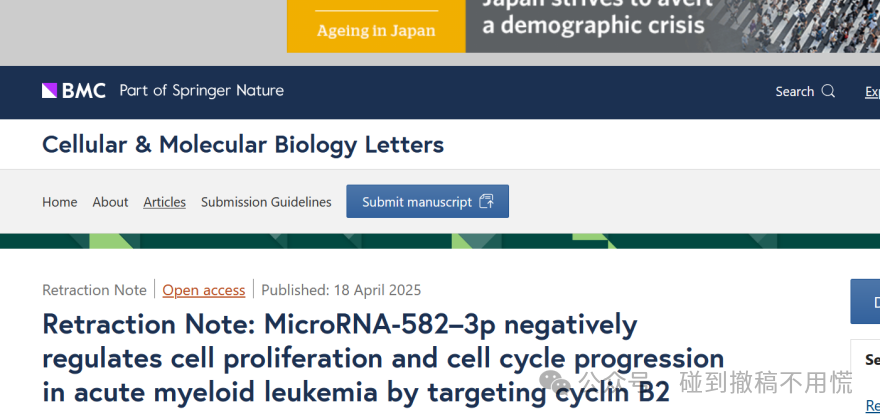Open the Open access link
Viewport: 880px width, 417px height.
[204, 290]
